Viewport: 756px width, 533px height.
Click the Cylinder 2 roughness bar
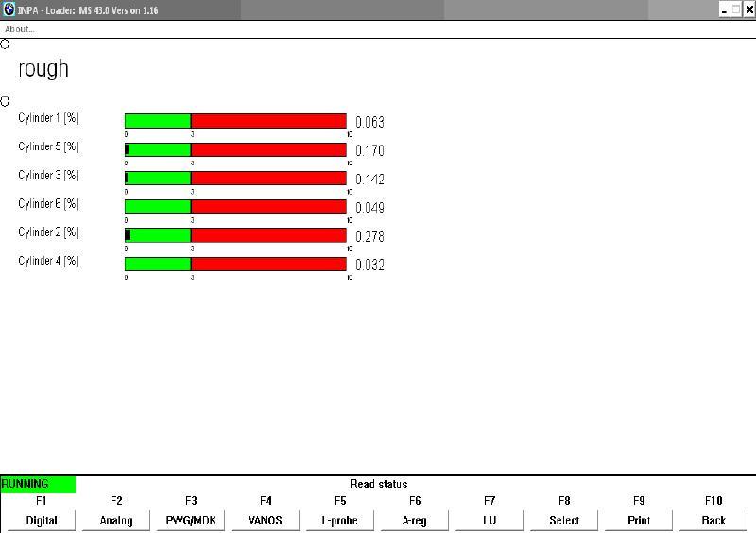pyautogui.click(x=235, y=235)
